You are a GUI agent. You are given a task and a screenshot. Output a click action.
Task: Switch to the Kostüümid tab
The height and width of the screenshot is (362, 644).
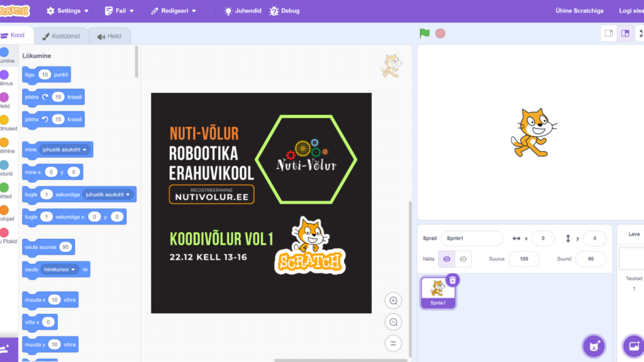click(60, 36)
